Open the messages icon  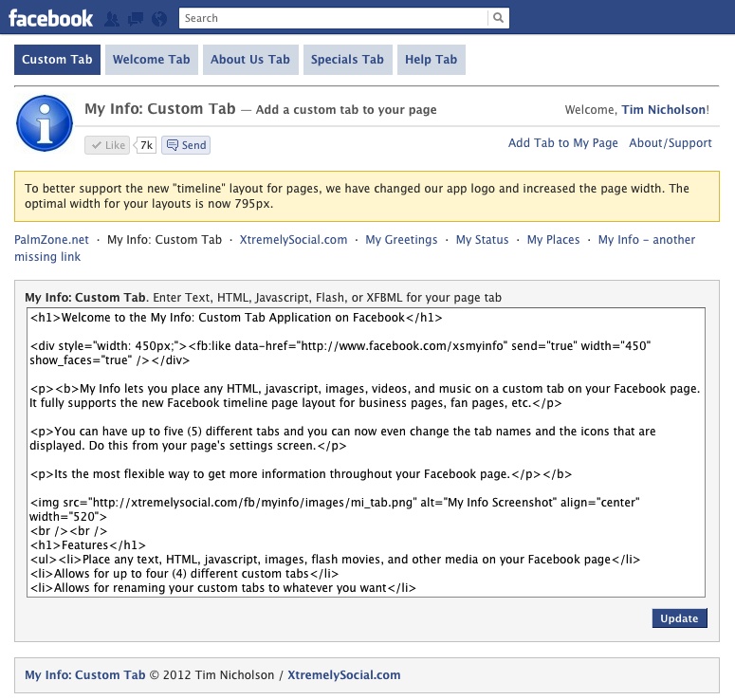click(136, 19)
